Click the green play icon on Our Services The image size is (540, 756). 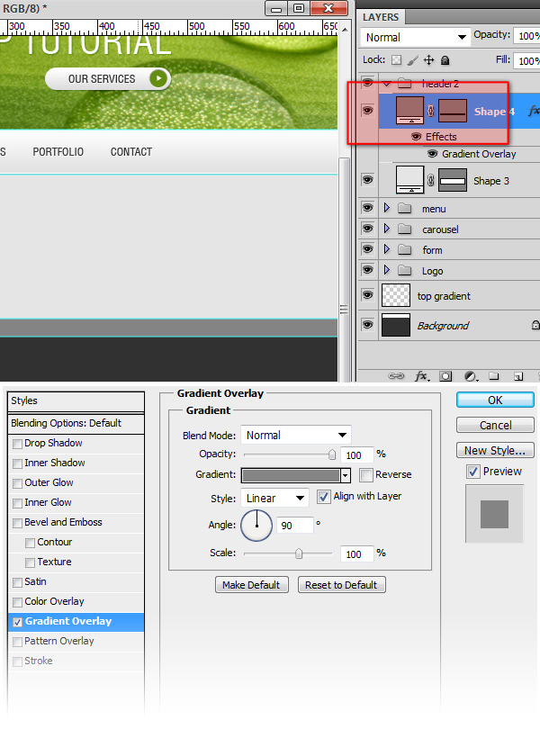(x=158, y=78)
